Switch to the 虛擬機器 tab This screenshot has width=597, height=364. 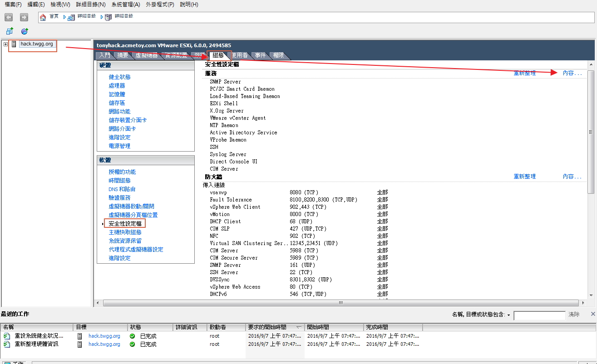pos(146,55)
